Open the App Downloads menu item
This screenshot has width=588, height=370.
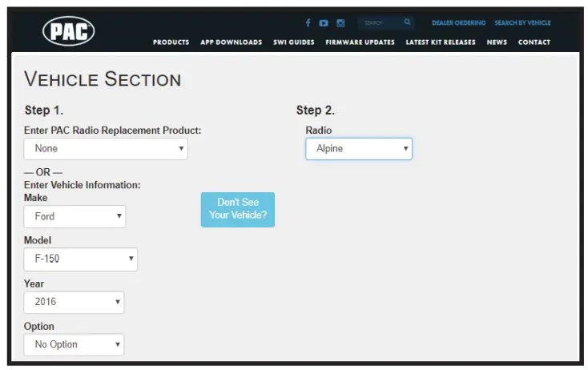232,42
